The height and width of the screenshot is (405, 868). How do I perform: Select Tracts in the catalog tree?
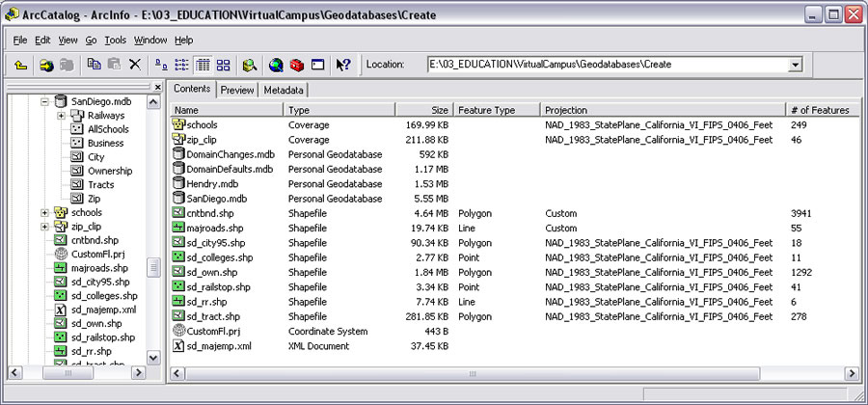point(100,185)
